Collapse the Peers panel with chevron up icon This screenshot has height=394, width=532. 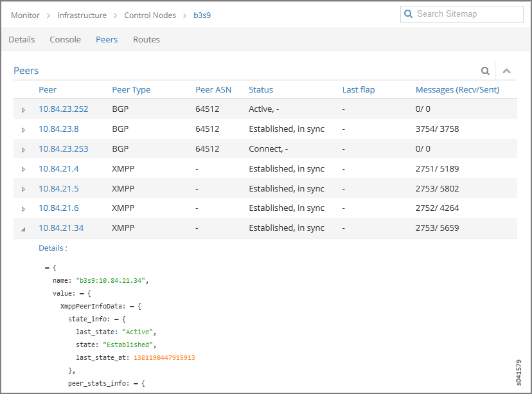click(x=506, y=71)
